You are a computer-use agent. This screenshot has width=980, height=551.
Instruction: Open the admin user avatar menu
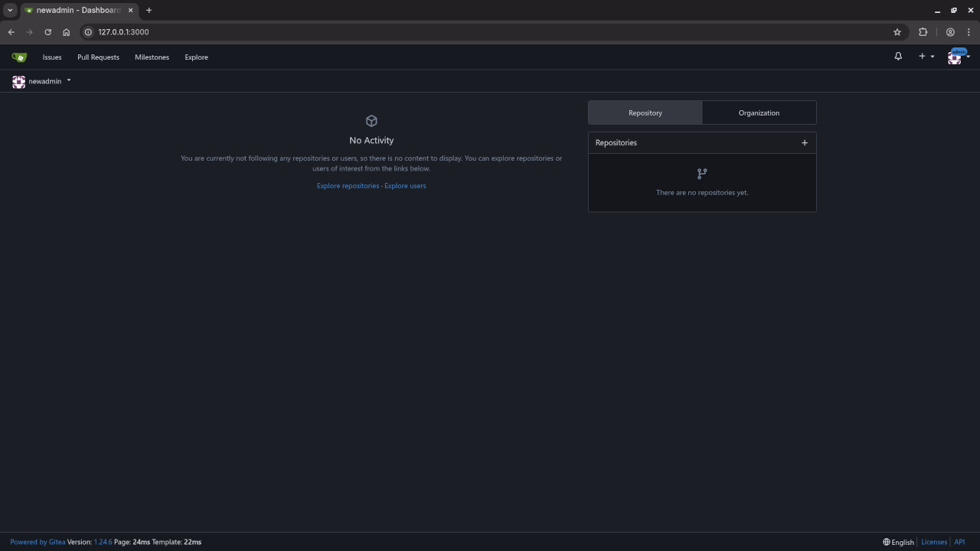[x=959, y=57]
